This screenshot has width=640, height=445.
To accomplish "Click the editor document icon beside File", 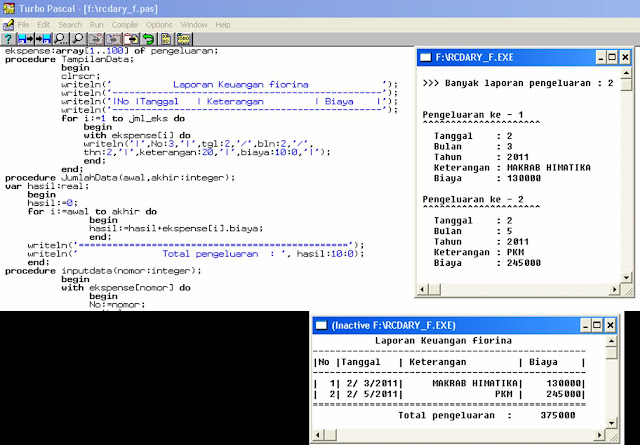I will coord(8,25).
